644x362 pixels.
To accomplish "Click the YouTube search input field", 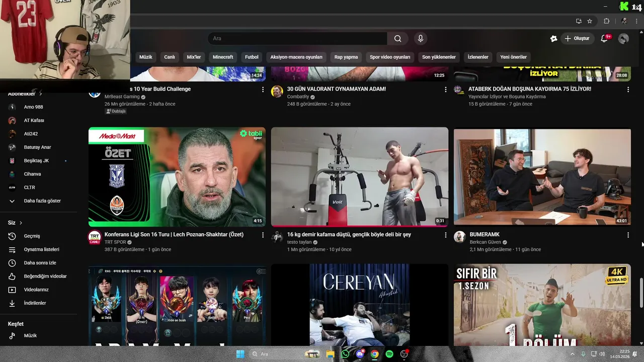I will [297, 39].
